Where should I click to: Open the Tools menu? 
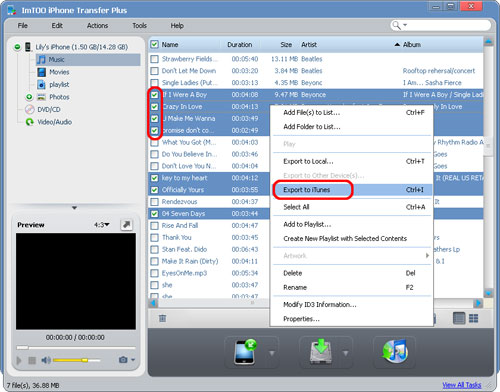tap(139, 26)
